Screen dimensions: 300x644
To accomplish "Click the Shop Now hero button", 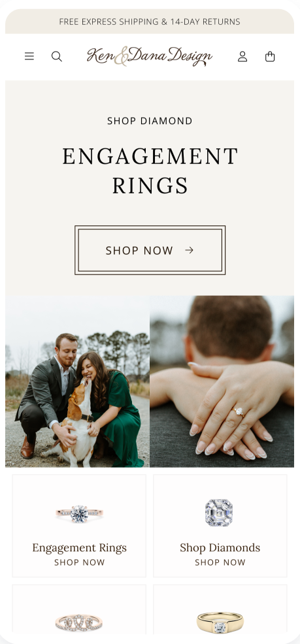I will tap(150, 250).
